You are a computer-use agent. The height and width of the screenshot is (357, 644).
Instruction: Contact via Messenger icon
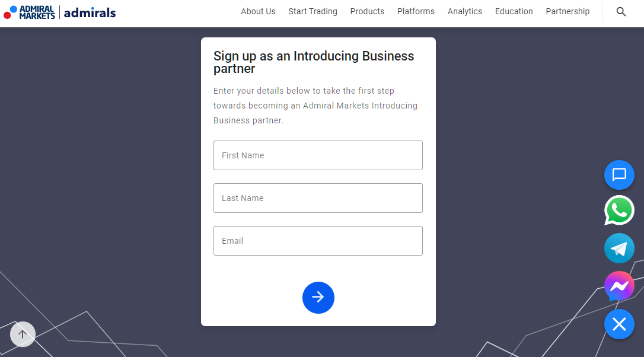(619, 286)
